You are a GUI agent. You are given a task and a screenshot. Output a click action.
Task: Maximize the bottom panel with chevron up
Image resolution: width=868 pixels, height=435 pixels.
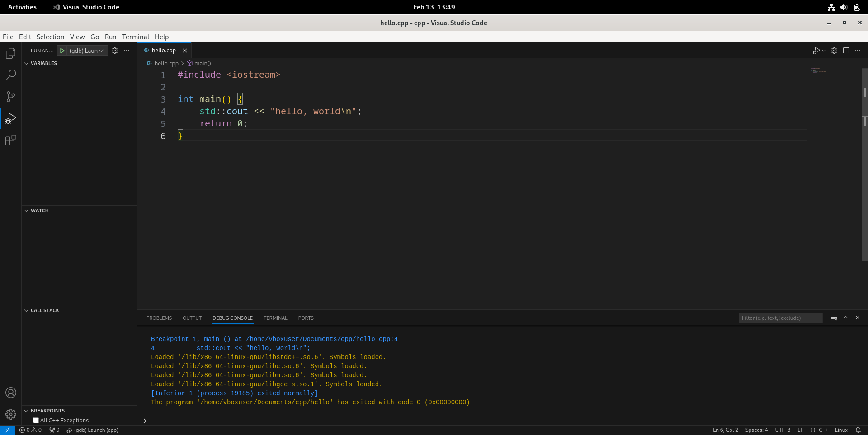pos(846,318)
